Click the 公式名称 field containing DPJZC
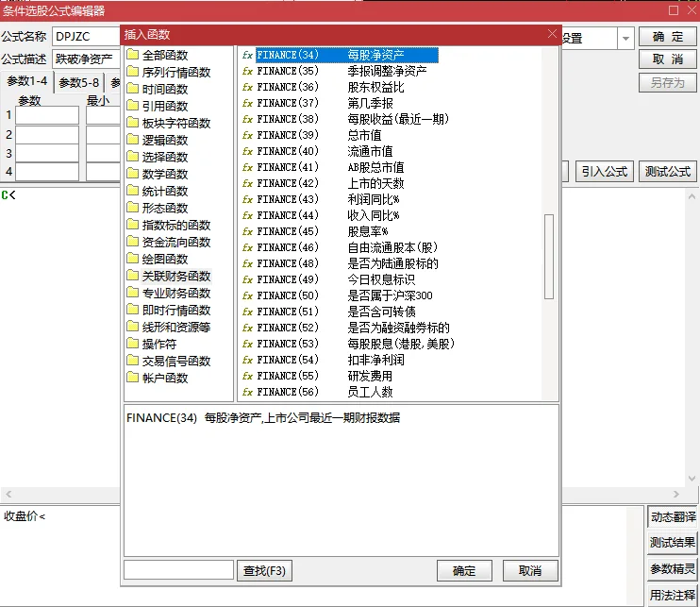The height and width of the screenshot is (607, 700). (x=86, y=37)
